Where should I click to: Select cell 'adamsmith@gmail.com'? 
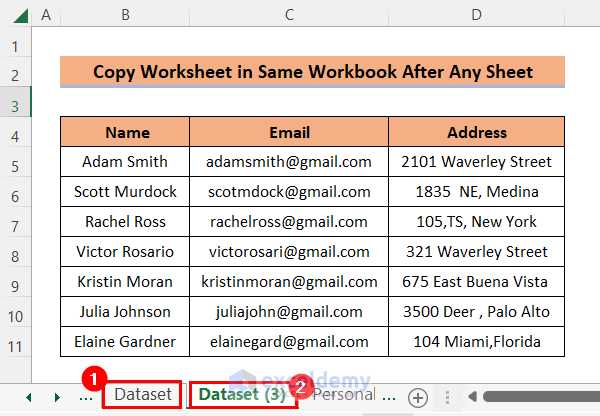coord(289,162)
